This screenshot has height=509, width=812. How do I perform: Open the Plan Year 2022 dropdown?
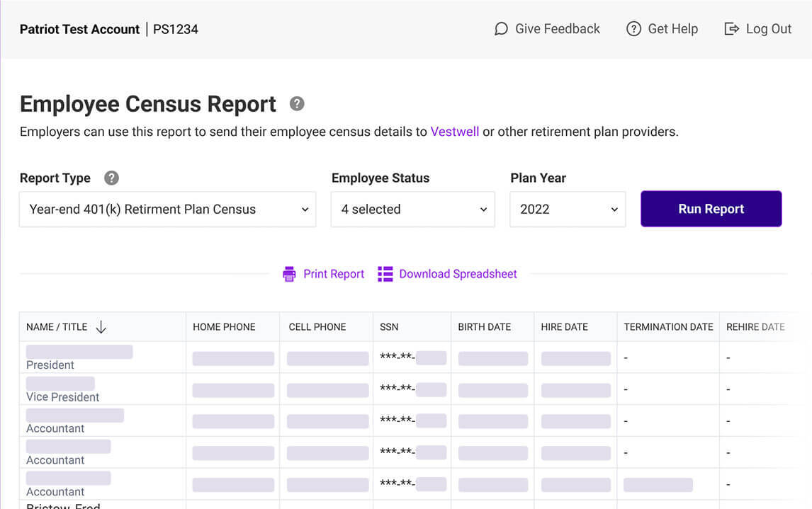coord(568,209)
